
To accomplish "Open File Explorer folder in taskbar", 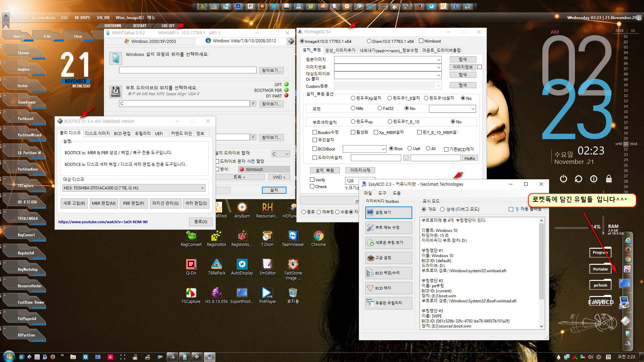I will point(73,357).
